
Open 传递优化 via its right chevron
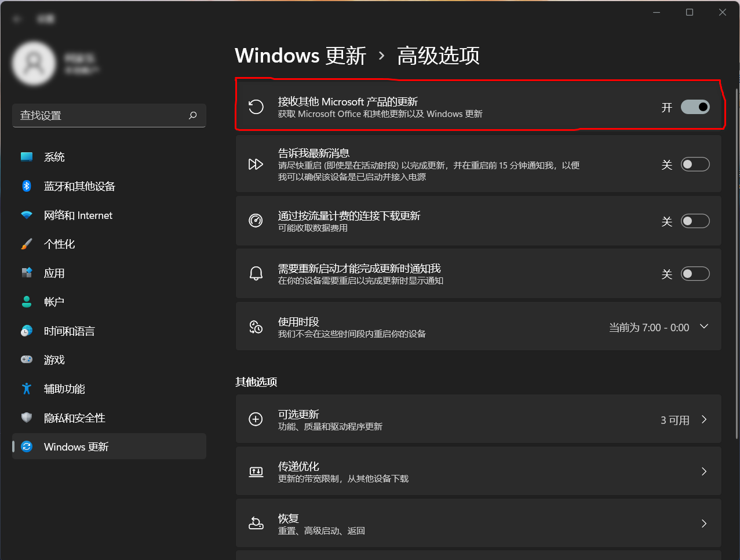click(x=704, y=471)
